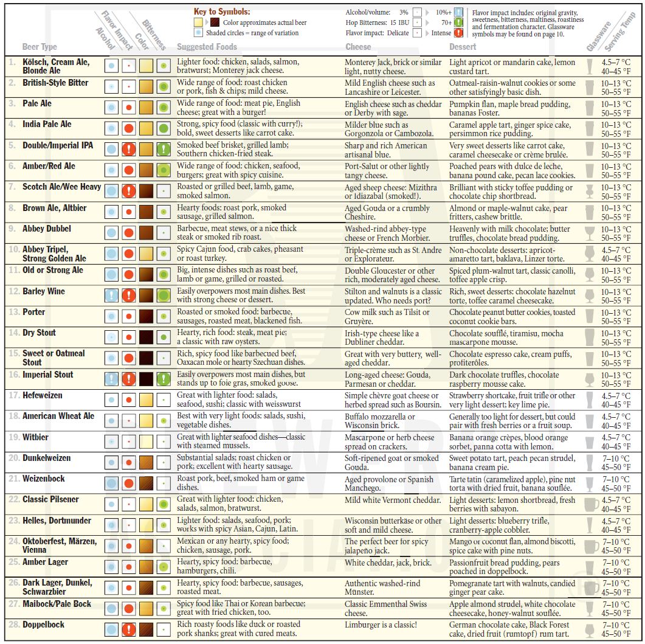Select Barley Wine's flavor impact symbol

click(129, 295)
